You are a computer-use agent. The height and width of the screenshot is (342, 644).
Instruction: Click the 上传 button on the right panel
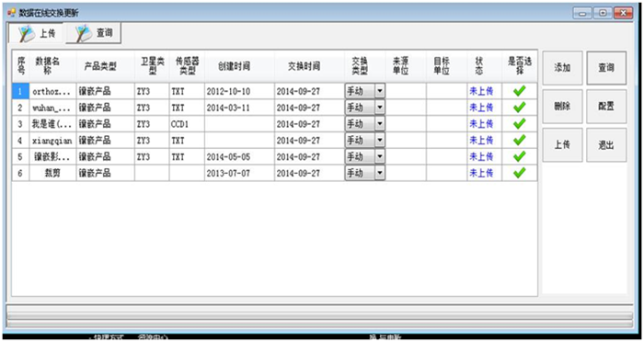pyautogui.click(x=562, y=145)
